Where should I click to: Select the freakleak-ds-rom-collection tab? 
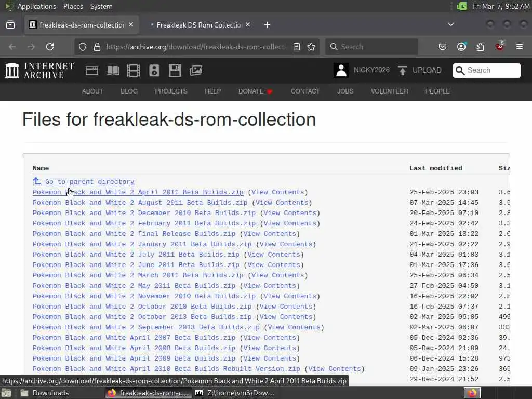click(x=82, y=25)
